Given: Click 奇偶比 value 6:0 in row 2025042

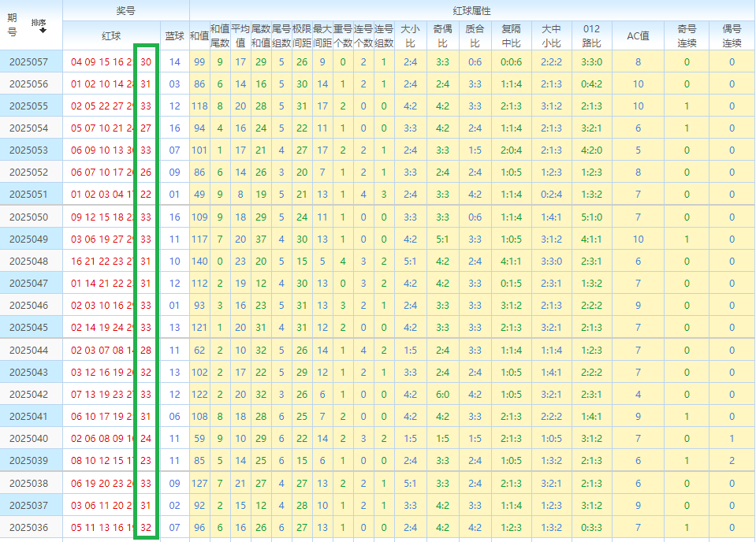Looking at the screenshot, I should pyautogui.click(x=442, y=394).
